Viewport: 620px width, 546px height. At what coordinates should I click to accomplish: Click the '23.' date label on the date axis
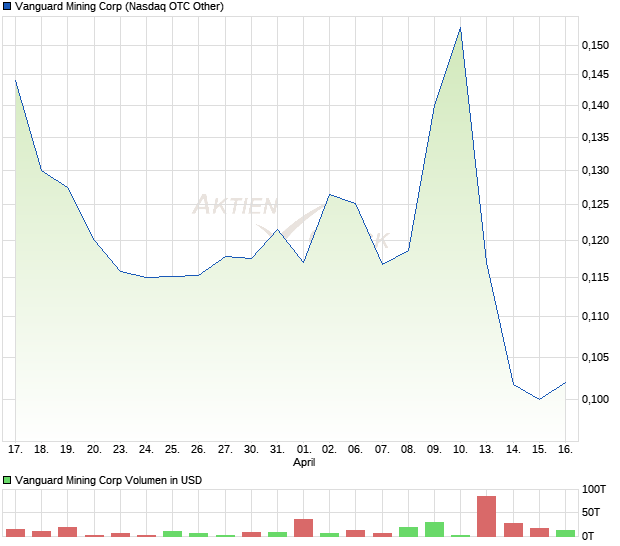[120, 449]
